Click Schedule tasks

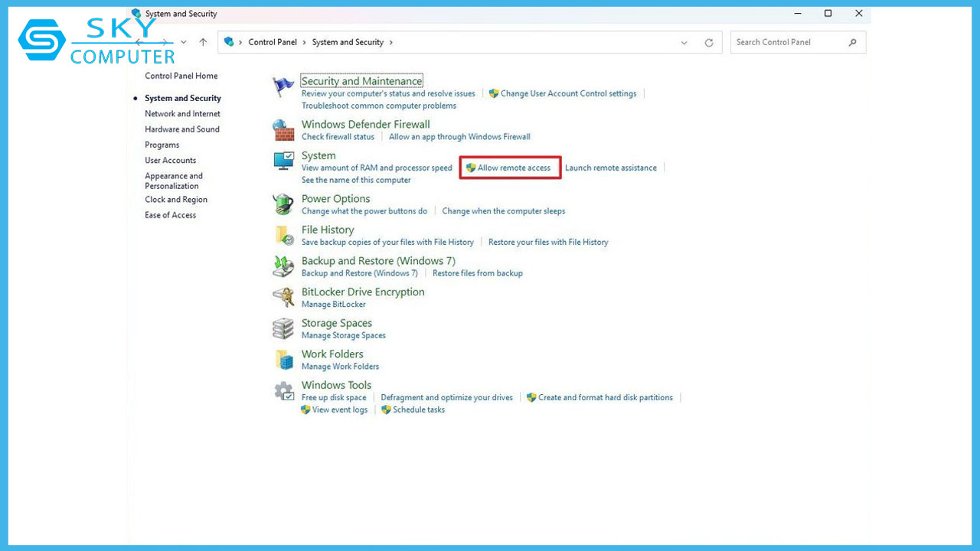419,409
